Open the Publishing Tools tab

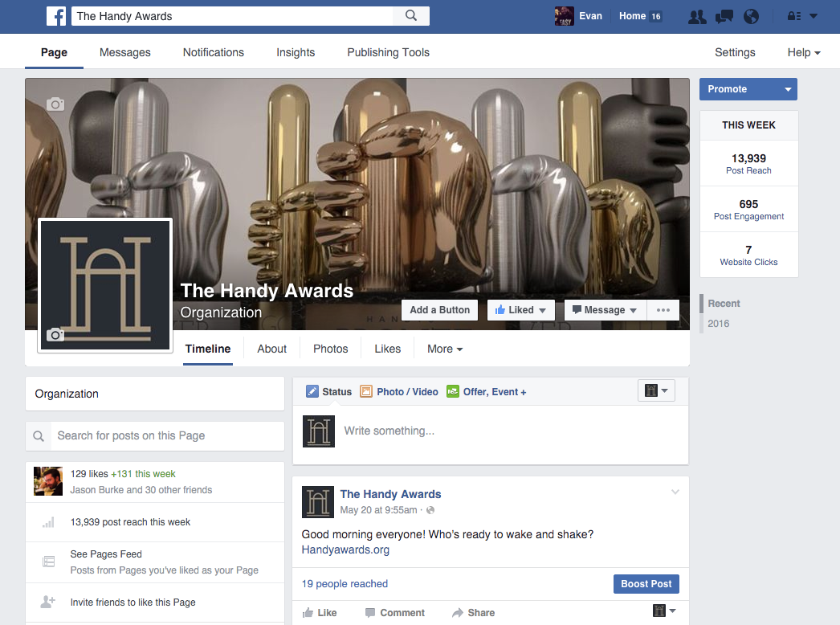click(x=389, y=52)
